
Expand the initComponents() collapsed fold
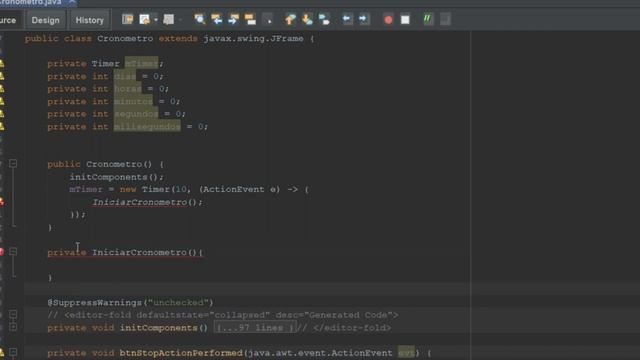pyautogui.click(x=13, y=327)
